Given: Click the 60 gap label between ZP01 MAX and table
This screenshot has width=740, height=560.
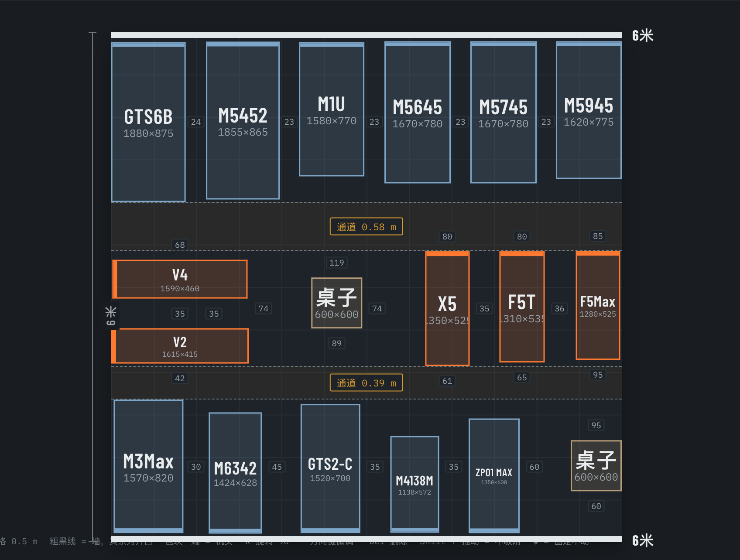Looking at the screenshot, I should tap(534, 467).
